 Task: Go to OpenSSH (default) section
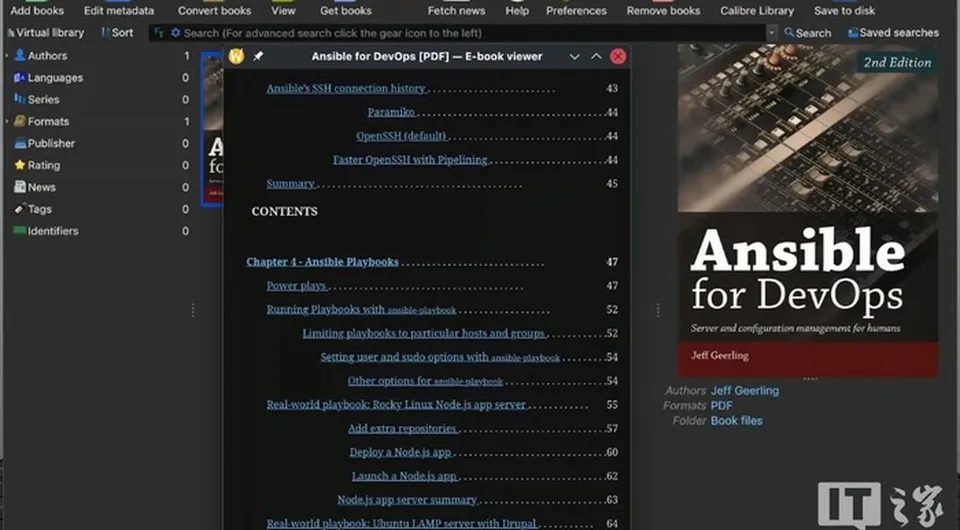click(401, 136)
